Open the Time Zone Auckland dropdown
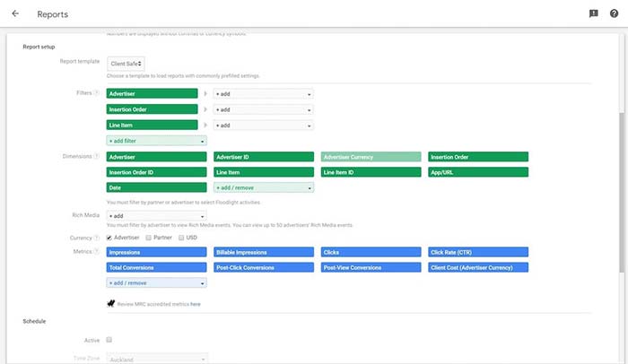The image size is (628, 364). [x=157, y=360]
